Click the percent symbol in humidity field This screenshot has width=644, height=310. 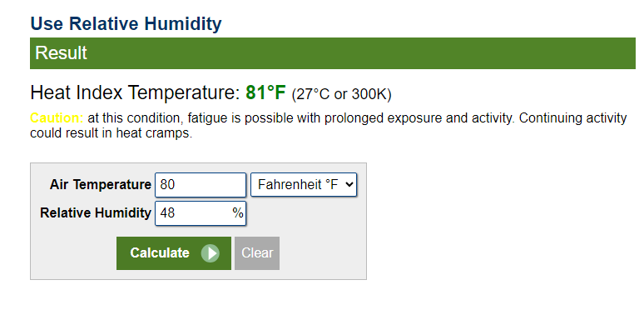point(238,213)
